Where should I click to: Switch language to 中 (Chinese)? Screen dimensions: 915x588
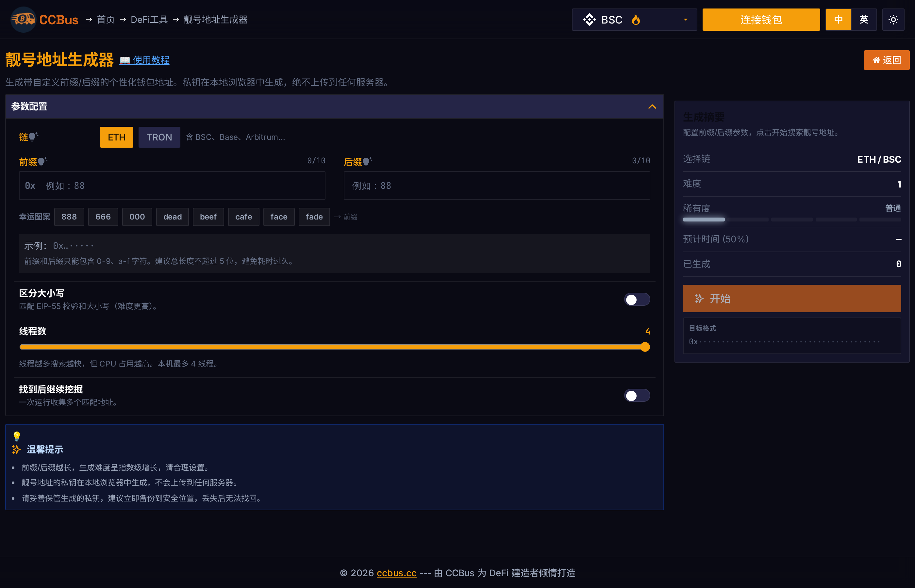pyautogui.click(x=839, y=20)
